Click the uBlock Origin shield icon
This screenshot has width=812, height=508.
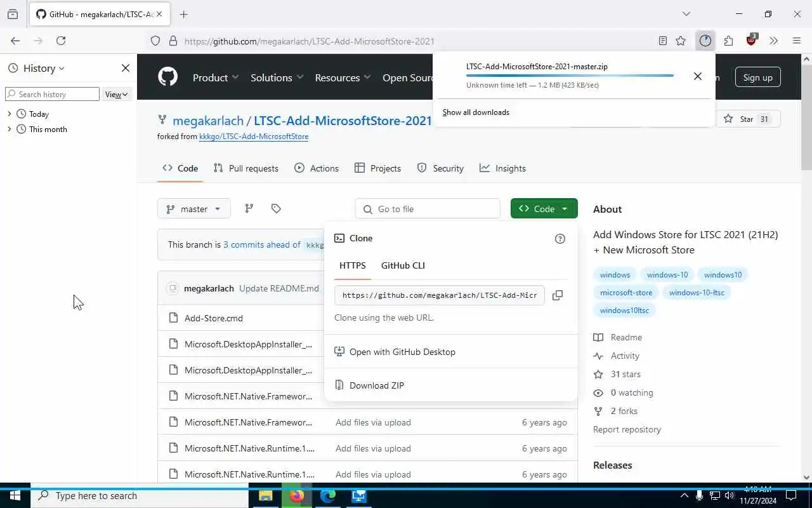[x=752, y=40]
